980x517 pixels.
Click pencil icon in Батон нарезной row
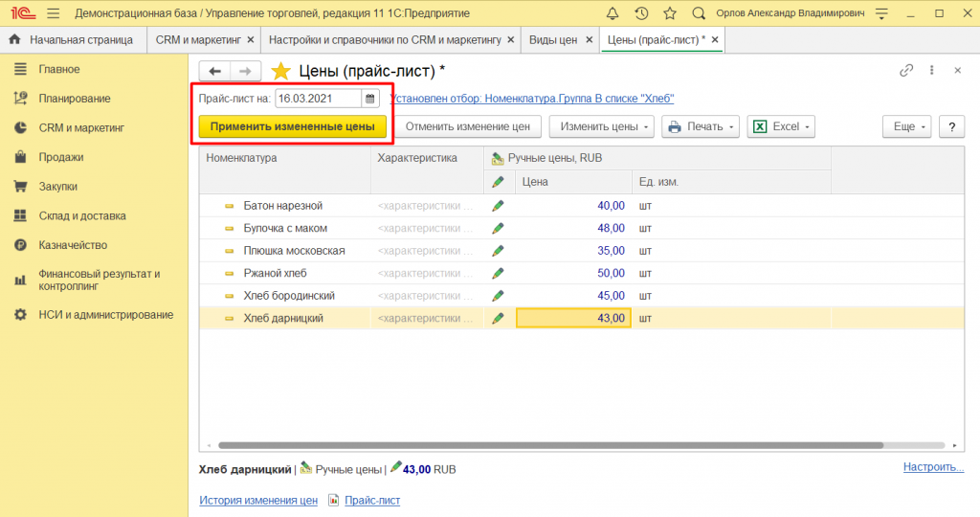click(498, 206)
